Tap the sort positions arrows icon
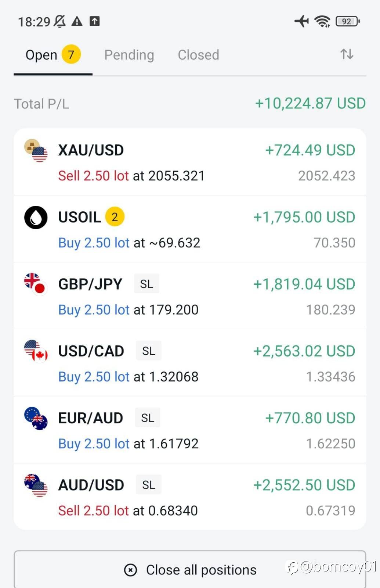This screenshot has height=588, width=380. pyautogui.click(x=347, y=54)
